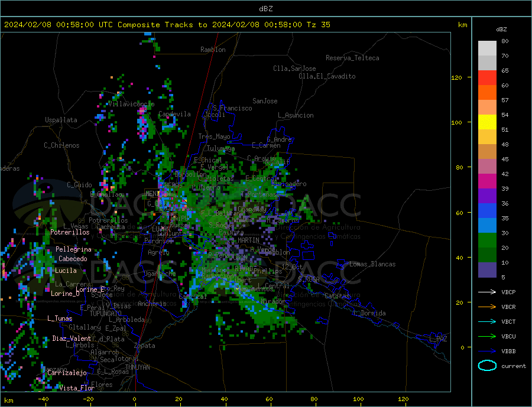Click the 'Pellegrina' place label
Screen dimensions: 532x407
[73, 249]
